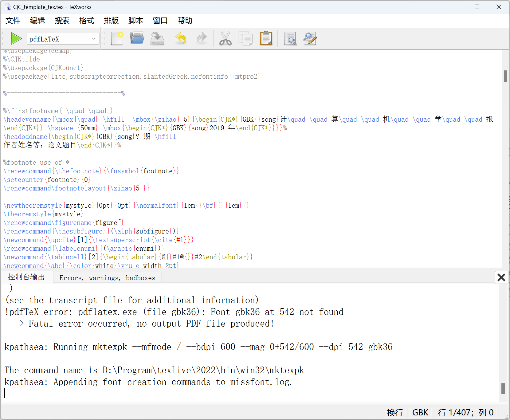Click the %\CJKtilde comment line
The height and width of the screenshot is (420, 510).
[x=22, y=59]
